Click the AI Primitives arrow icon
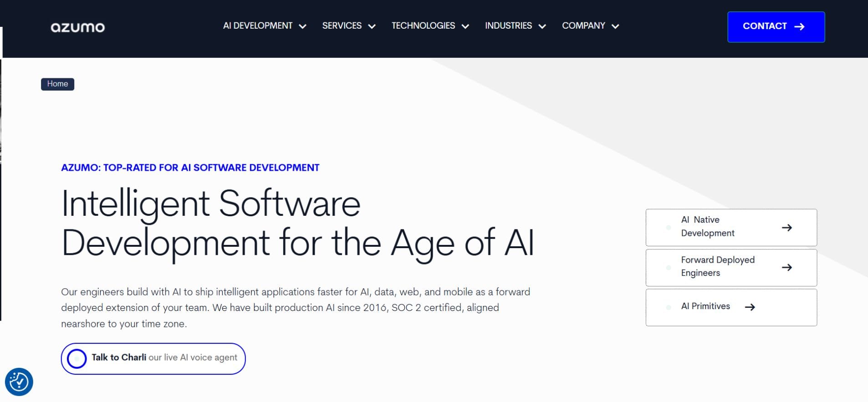This screenshot has height=402, width=868. [x=750, y=307]
